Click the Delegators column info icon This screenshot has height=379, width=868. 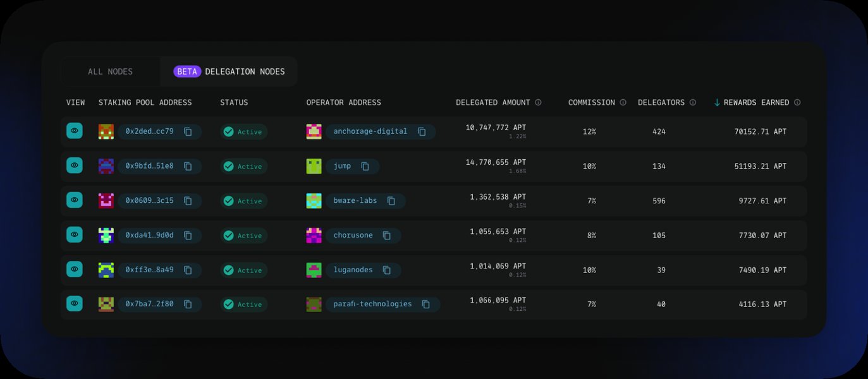point(692,102)
